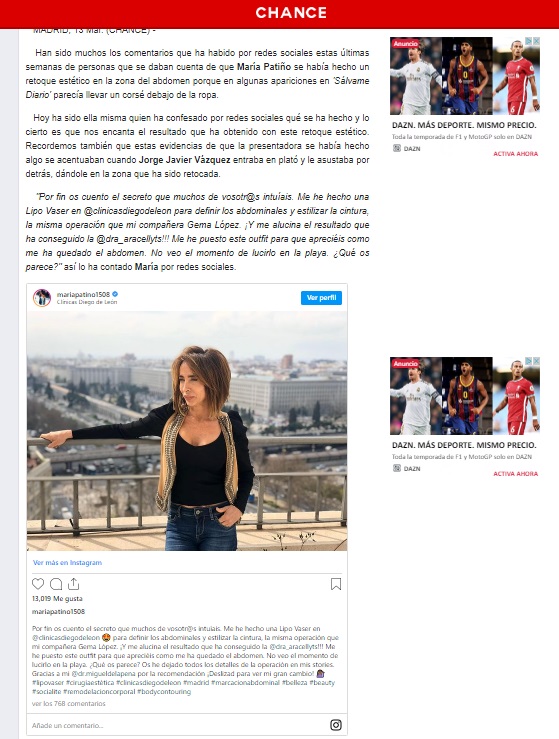The height and width of the screenshot is (739, 559).
Task: Share the post using share icon
Action: (74, 584)
